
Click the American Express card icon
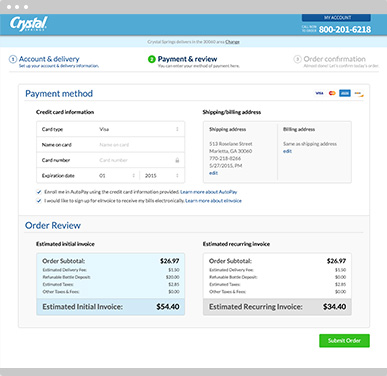[345, 93]
